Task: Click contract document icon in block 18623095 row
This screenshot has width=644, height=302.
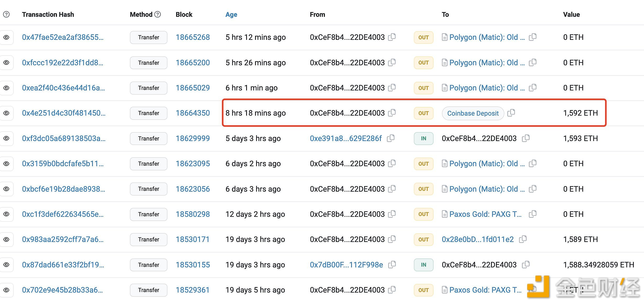Action: (x=445, y=164)
